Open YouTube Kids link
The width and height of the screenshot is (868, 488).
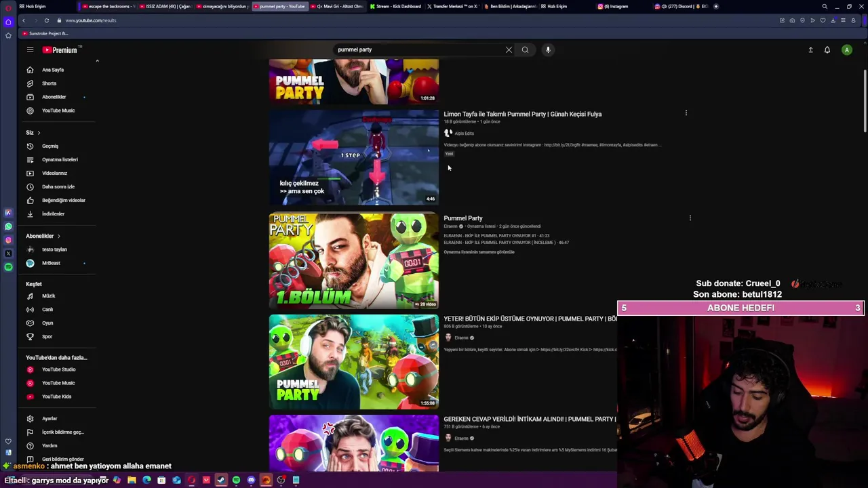[56, 396]
